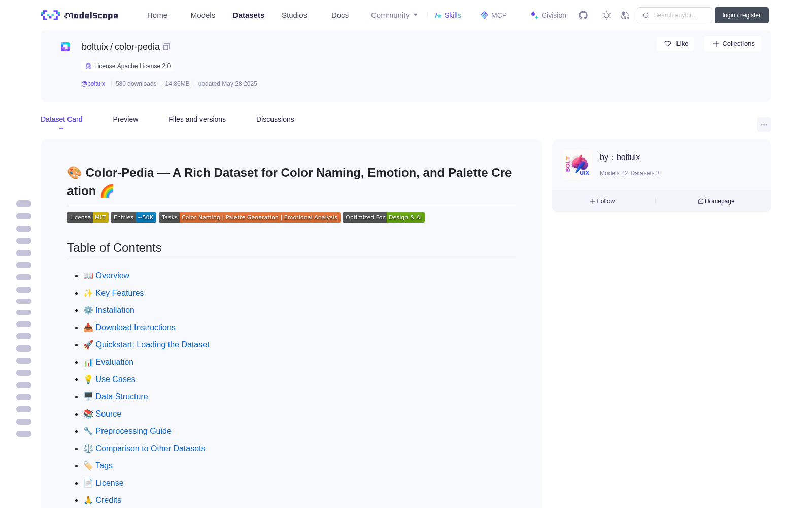Switch to Files and versions tab
Image resolution: width=812 pixels, height=508 pixels.
[x=197, y=119]
